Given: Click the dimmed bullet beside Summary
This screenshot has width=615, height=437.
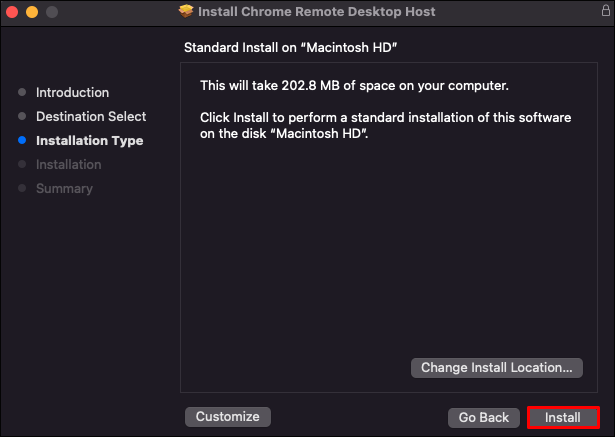Looking at the screenshot, I should point(22,189).
